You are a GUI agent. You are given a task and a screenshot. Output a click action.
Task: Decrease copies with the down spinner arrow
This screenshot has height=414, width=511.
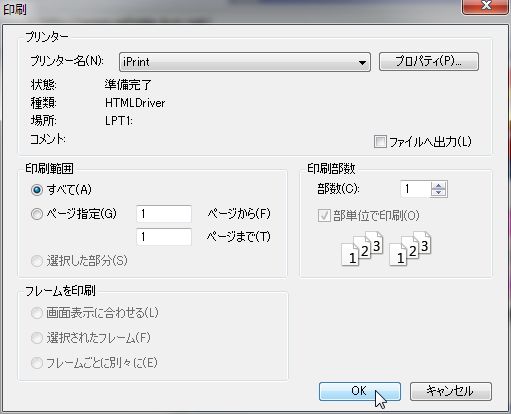(x=439, y=193)
